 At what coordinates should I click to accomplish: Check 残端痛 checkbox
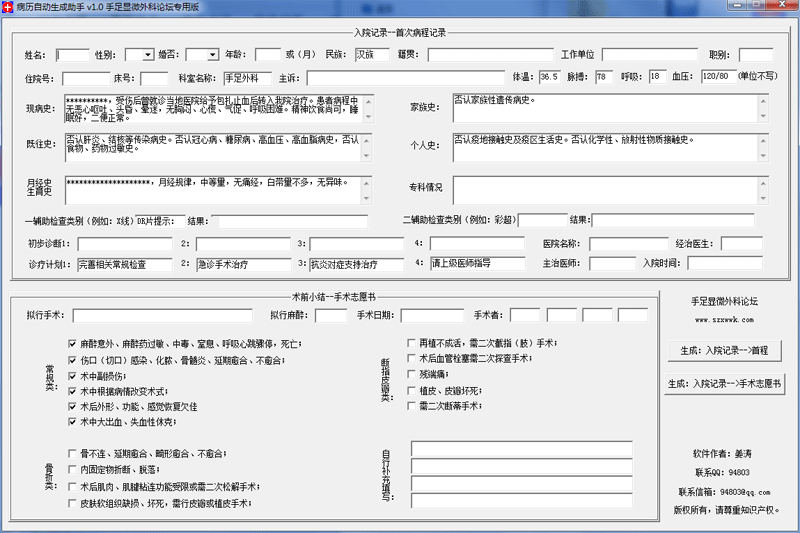coord(411,374)
